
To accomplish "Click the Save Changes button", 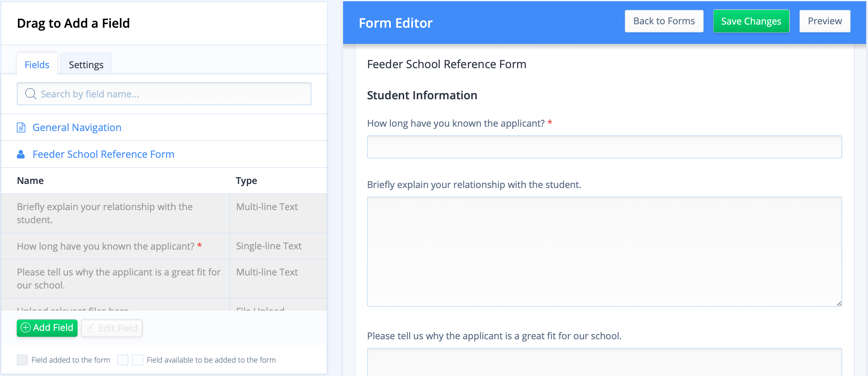I will 751,21.
